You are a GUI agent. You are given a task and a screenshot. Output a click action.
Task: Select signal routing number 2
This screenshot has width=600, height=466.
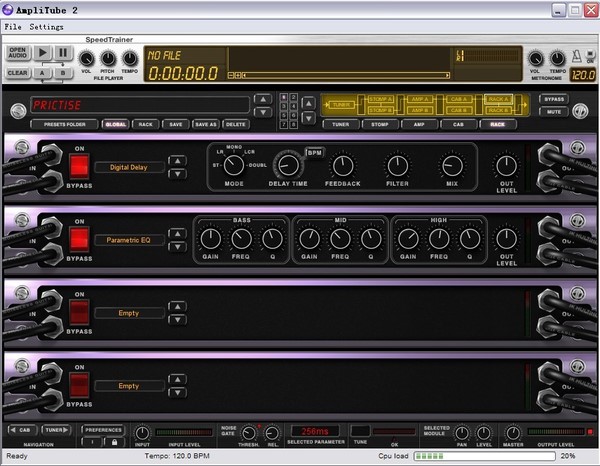click(x=293, y=98)
